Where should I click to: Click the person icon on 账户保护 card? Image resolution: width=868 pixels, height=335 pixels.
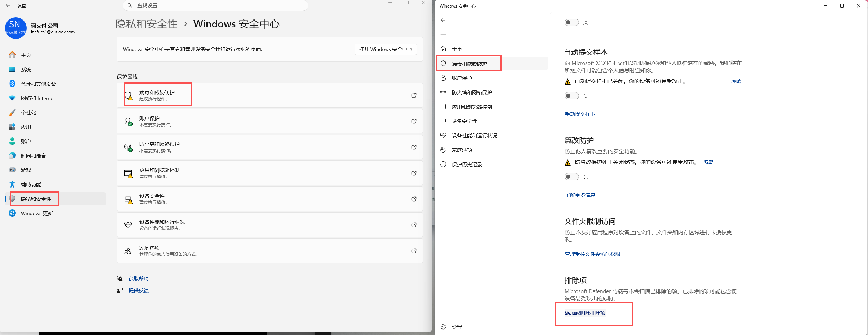[x=128, y=121]
